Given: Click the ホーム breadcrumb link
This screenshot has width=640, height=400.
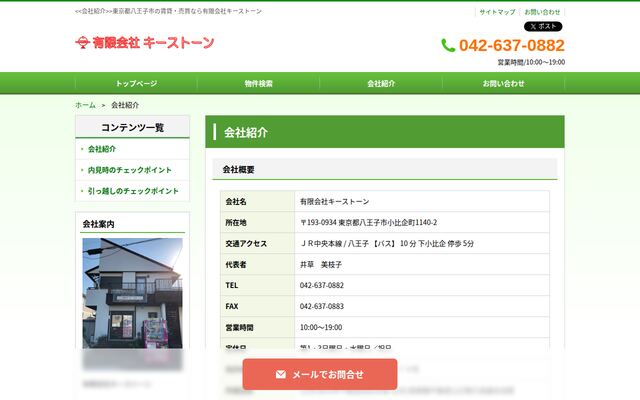Looking at the screenshot, I should click(85, 105).
